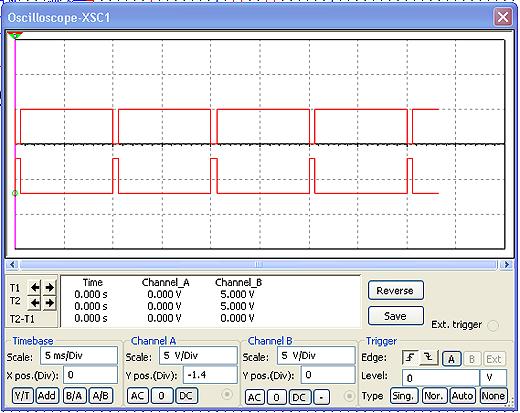Image resolution: width=520 pixels, height=413 pixels.
Task: Set trigger source to channel A
Action: click(x=451, y=359)
